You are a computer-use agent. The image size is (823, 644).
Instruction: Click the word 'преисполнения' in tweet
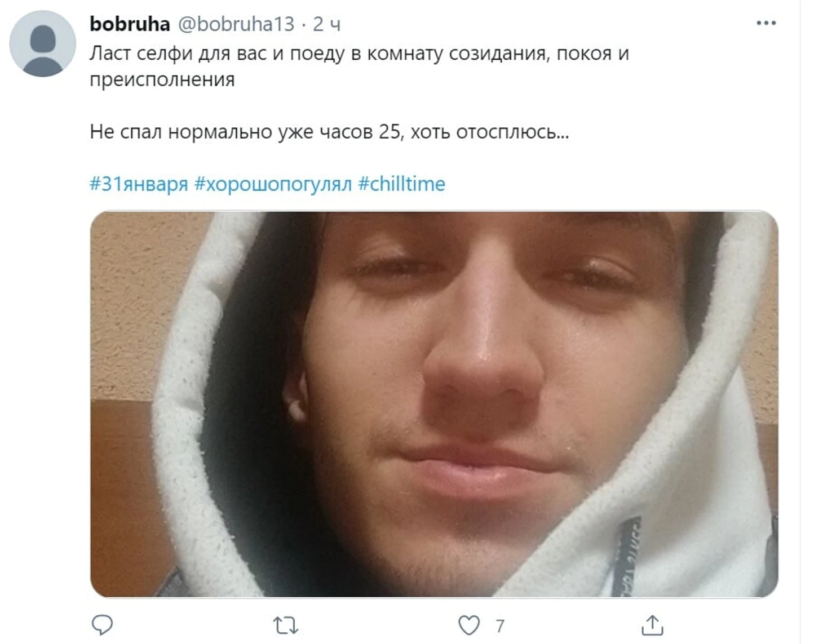click(162, 79)
